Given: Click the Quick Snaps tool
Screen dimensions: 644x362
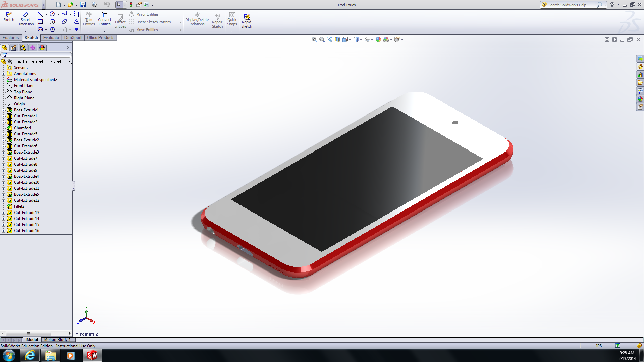Looking at the screenshot, I should click(x=232, y=19).
